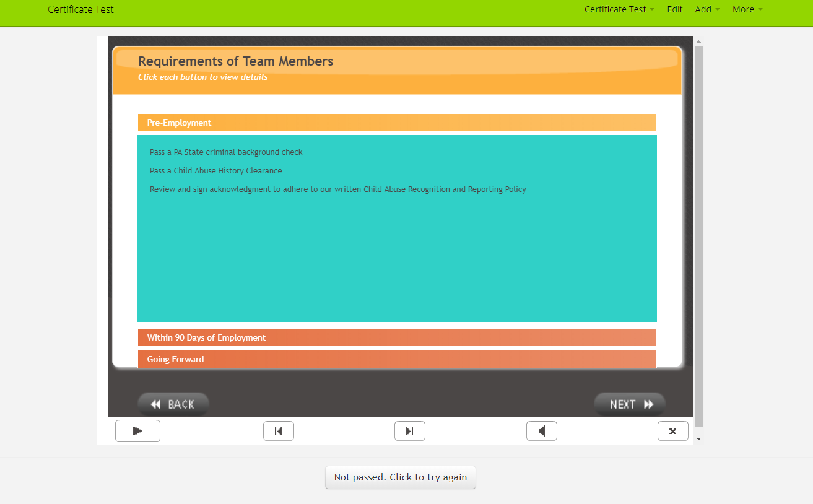The image size is (813, 504).
Task: Expand the Going Forward section
Action: click(x=396, y=359)
